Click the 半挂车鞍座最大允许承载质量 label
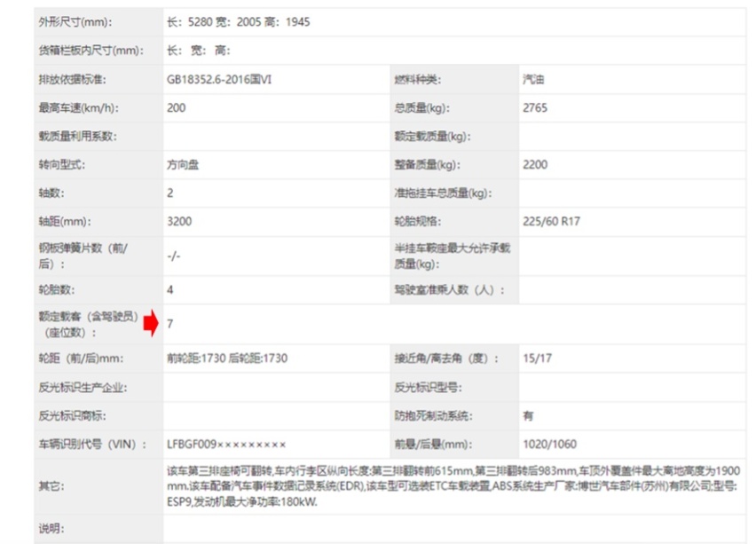 click(453, 256)
